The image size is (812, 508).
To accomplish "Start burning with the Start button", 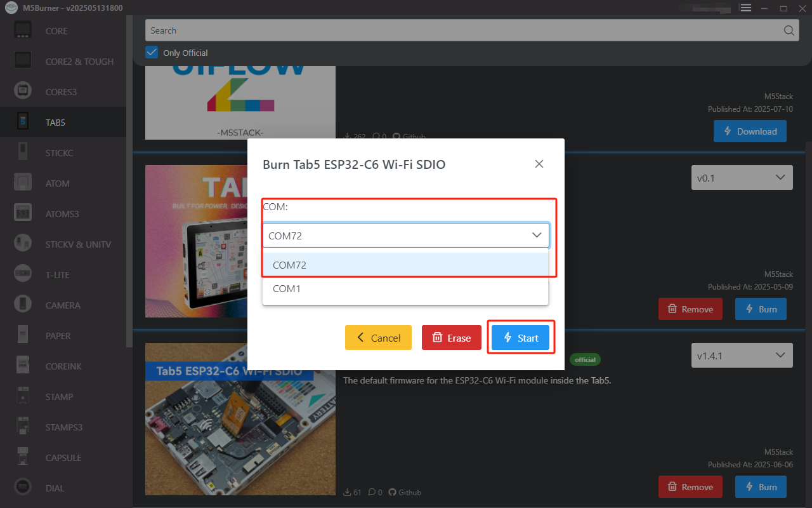I will 520,338.
